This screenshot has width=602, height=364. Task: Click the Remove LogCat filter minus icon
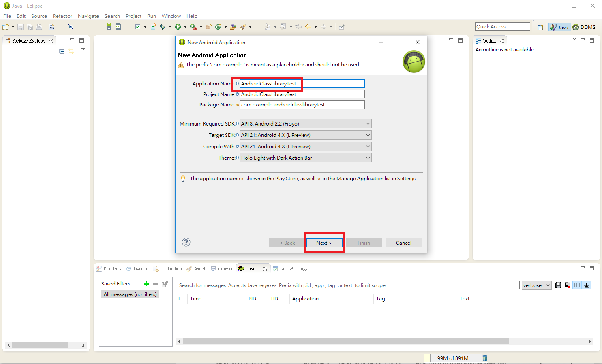point(156,284)
